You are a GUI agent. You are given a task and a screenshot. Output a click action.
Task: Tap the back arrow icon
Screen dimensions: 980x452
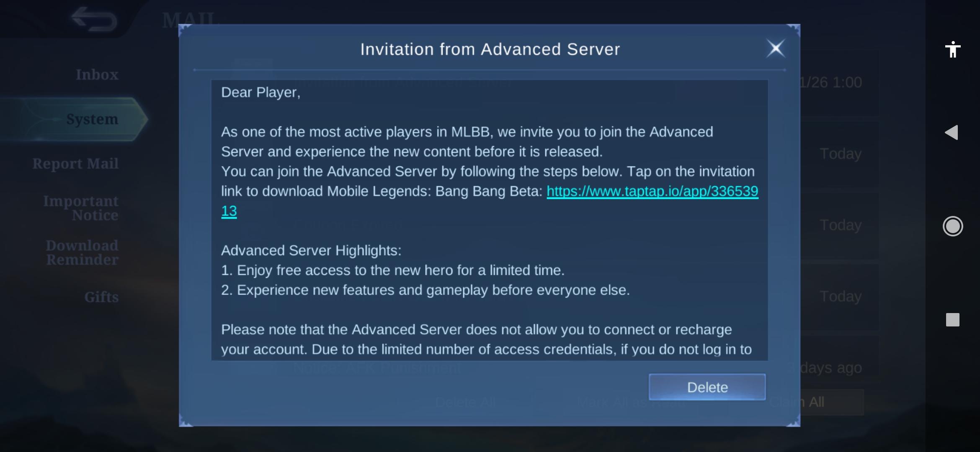94,19
